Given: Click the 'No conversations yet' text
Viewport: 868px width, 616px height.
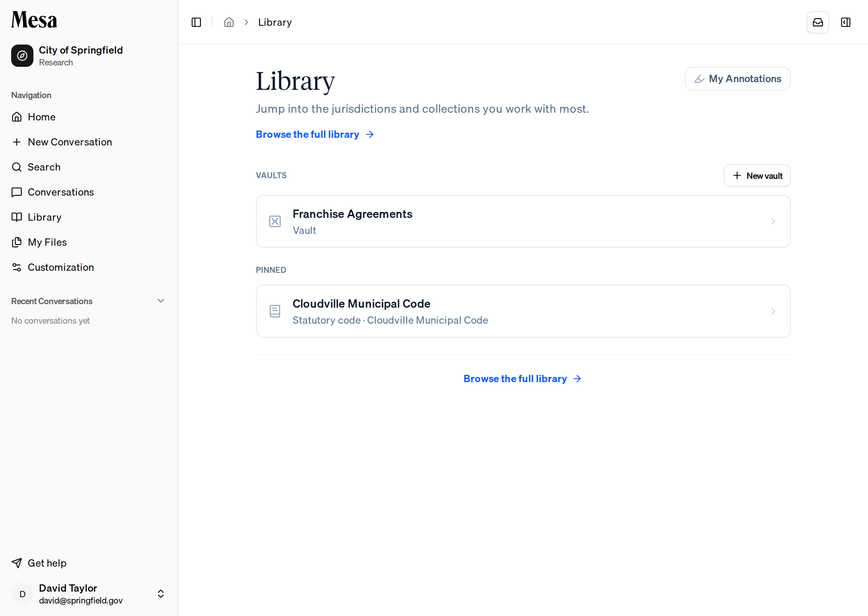Looking at the screenshot, I should click(x=50, y=321).
